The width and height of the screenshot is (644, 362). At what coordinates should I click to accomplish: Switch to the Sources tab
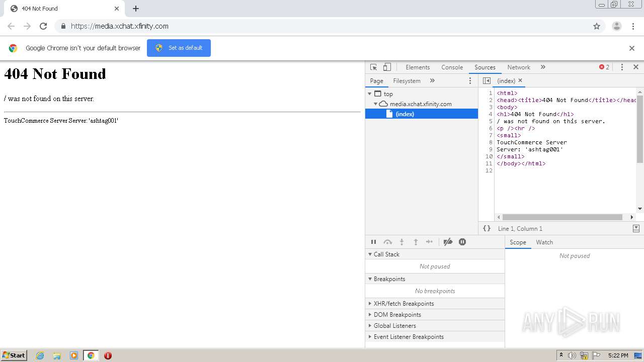tap(485, 67)
